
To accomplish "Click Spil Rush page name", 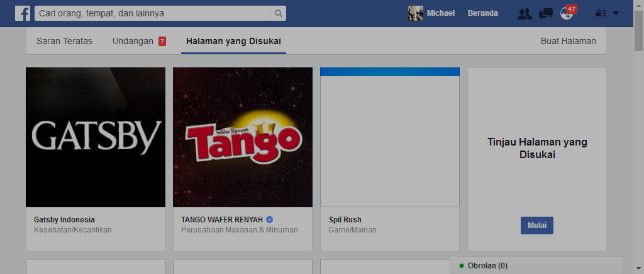I will (345, 220).
